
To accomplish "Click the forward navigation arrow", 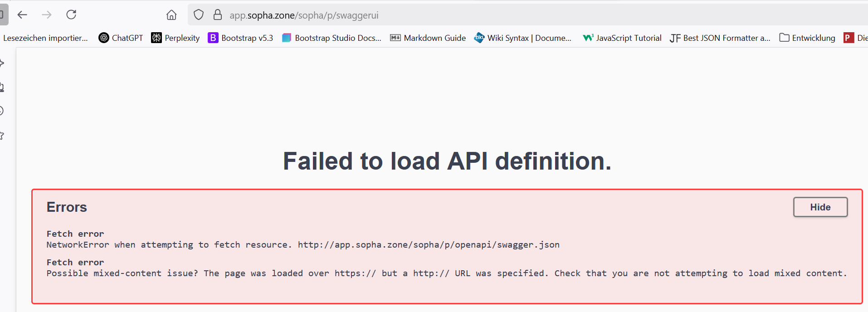I will click(47, 15).
